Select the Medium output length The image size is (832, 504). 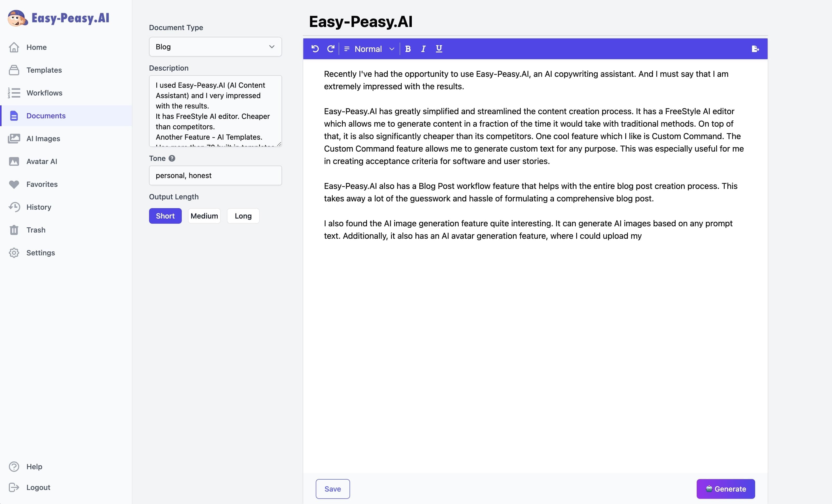204,215
